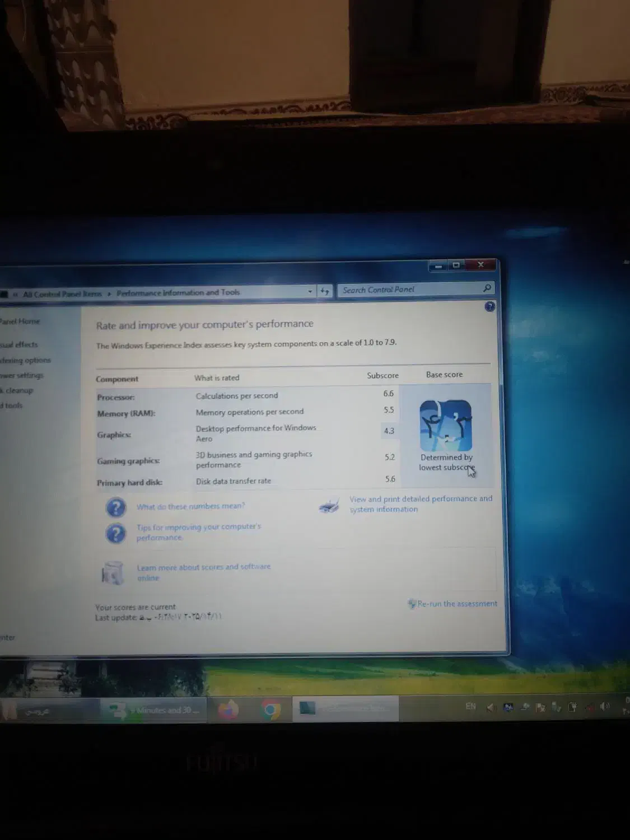Click the recycle icon beside 'Learn more about scores'

(113, 573)
